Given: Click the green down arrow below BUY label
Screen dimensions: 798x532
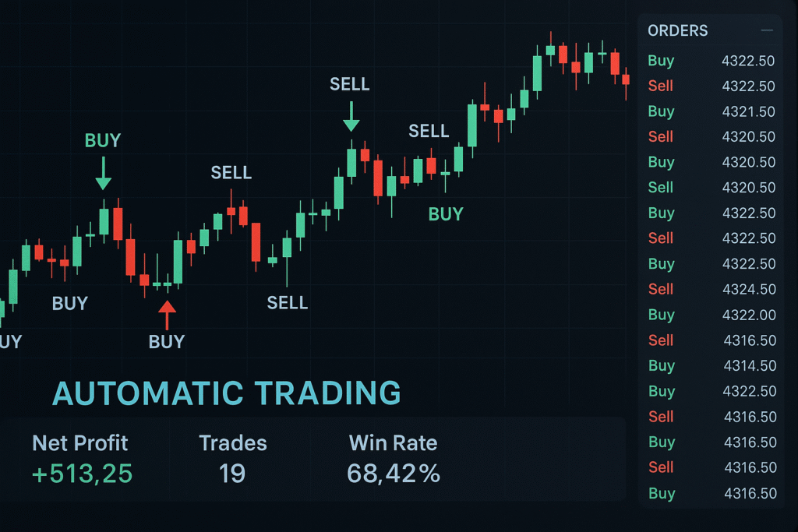Looking at the screenshot, I should point(103,172).
